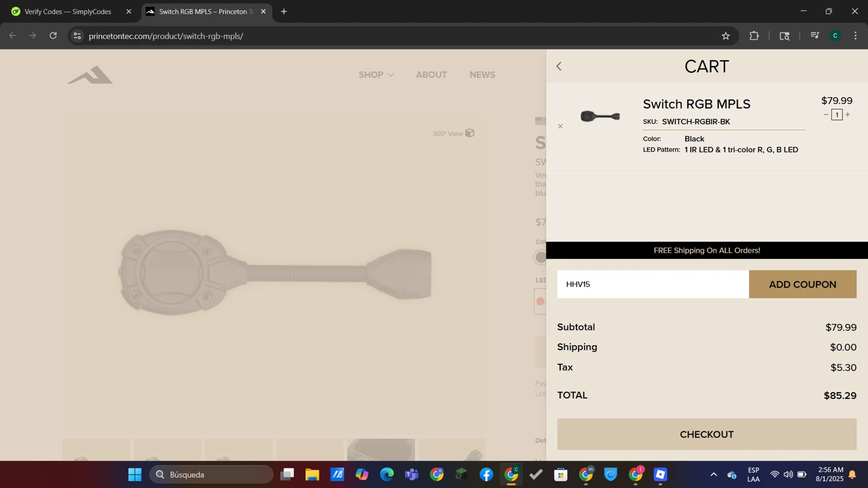This screenshot has width=868, height=488.
Task: Click the TOTAL $85.29 amount
Action: point(840,395)
